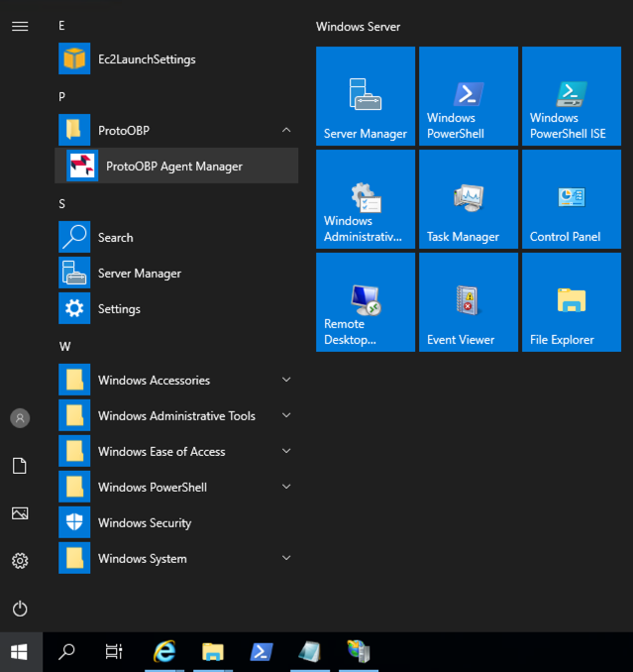
Task: Open the Windows PowerShell ISE tile
Action: coord(572,96)
